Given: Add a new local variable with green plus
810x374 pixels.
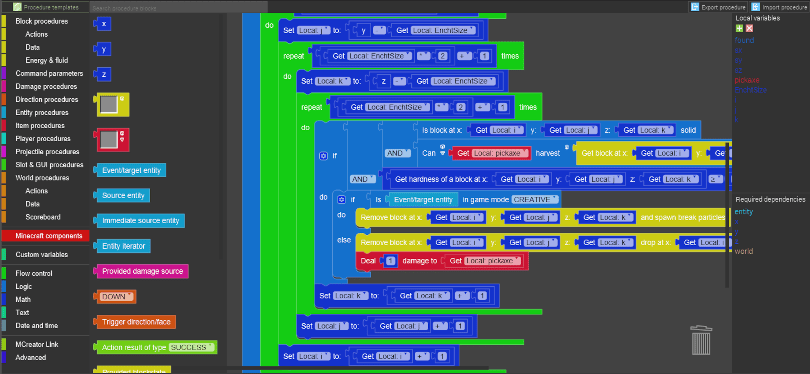Looking at the screenshot, I should [x=739, y=29].
